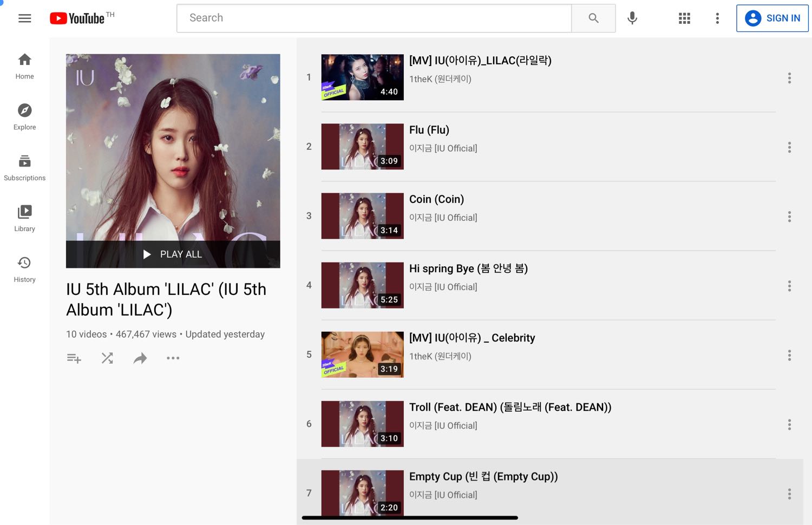Open the YouTube apps grid
The image size is (812, 525).
pyautogui.click(x=684, y=18)
